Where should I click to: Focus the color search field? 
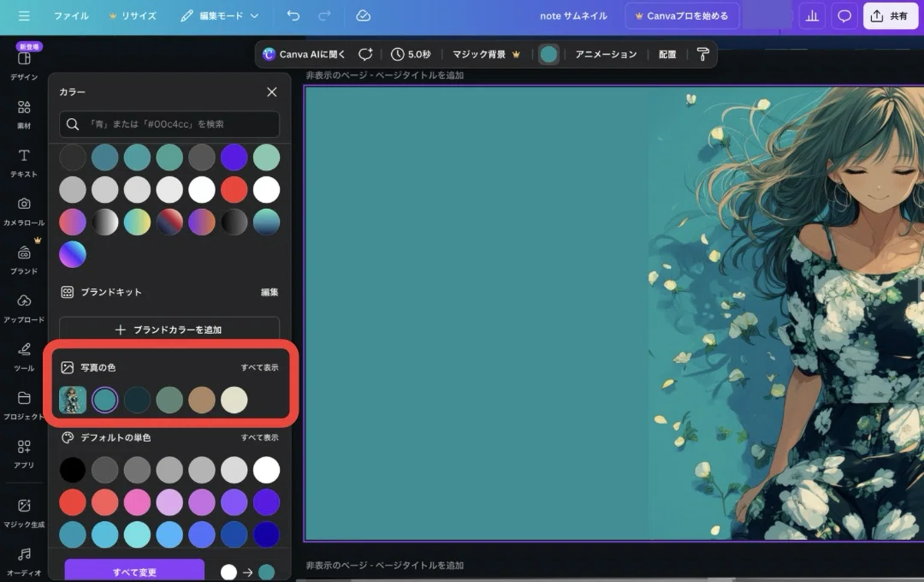[169, 124]
